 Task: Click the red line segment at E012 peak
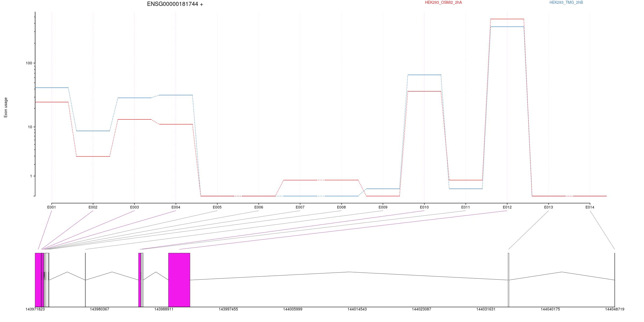coord(507,19)
